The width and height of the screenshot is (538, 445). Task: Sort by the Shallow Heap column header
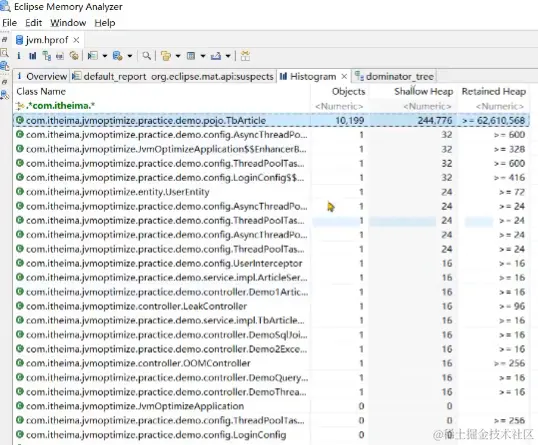click(423, 91)
